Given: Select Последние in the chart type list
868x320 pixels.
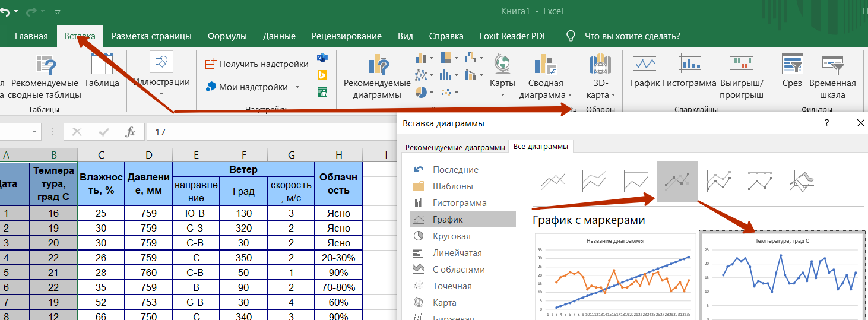Looking at the screenshot, I should [463, 169].
